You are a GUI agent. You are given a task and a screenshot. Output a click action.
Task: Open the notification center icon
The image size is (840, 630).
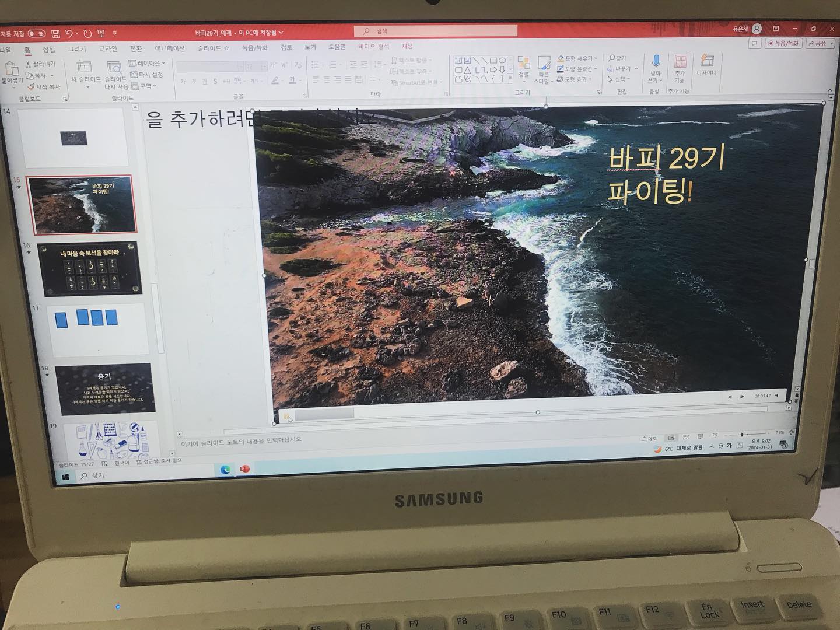click(784, 445)
